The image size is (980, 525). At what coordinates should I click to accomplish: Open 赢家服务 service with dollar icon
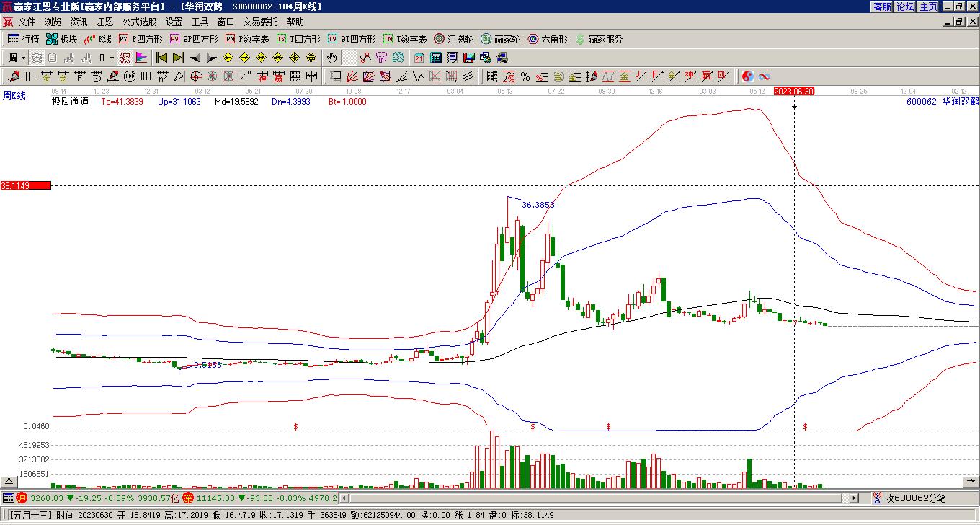[599, 39]
